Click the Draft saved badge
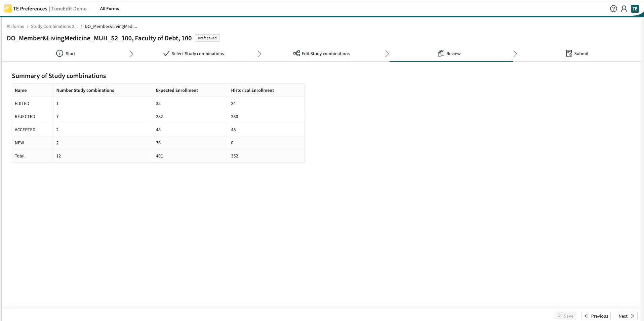The image size is (644, 321). (x=207, y=38)
